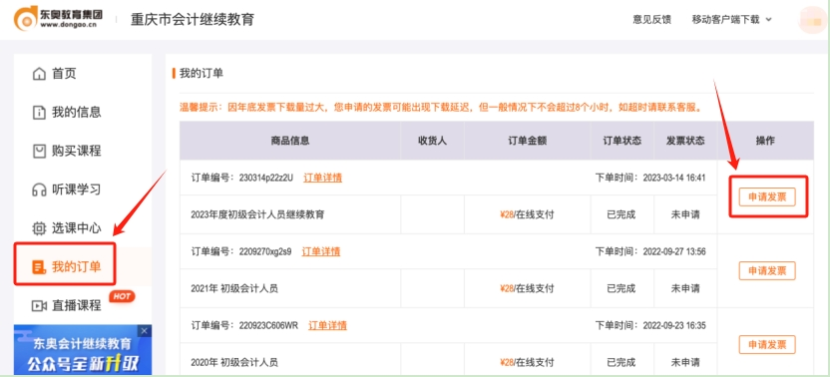
Task: Close the sidebar advertisement banner
Action: [x=145, y=331]
